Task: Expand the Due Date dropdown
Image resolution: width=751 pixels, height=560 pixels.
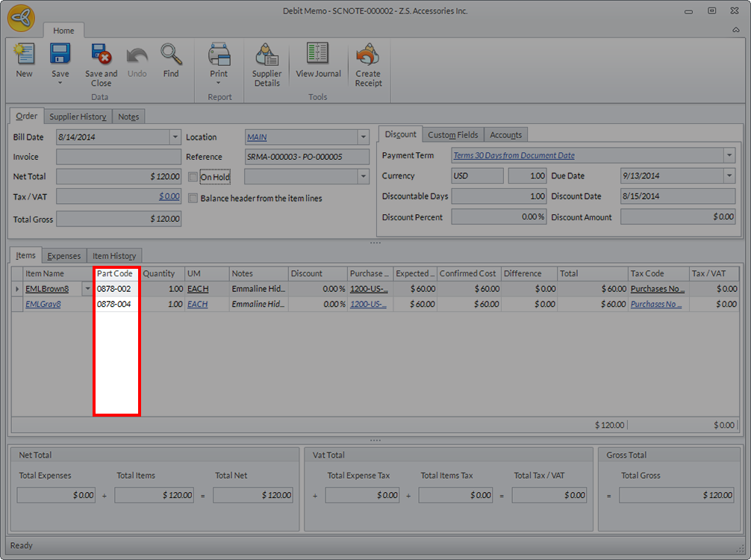Action: pyautogui.click(x=729, y=176)
